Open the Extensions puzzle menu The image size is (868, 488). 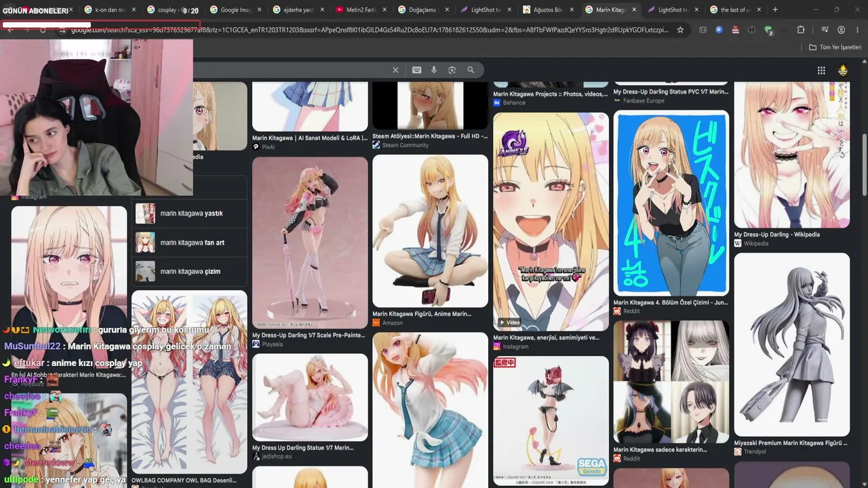click(x=801, y=30)
